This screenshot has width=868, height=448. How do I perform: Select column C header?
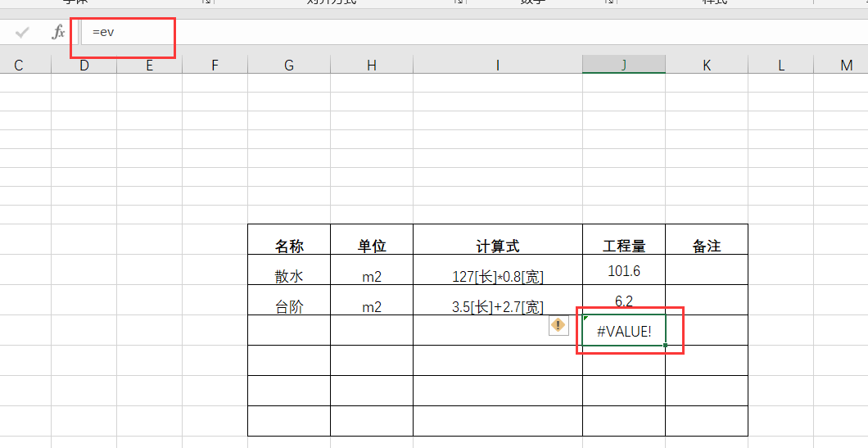[x=19, y=66]
